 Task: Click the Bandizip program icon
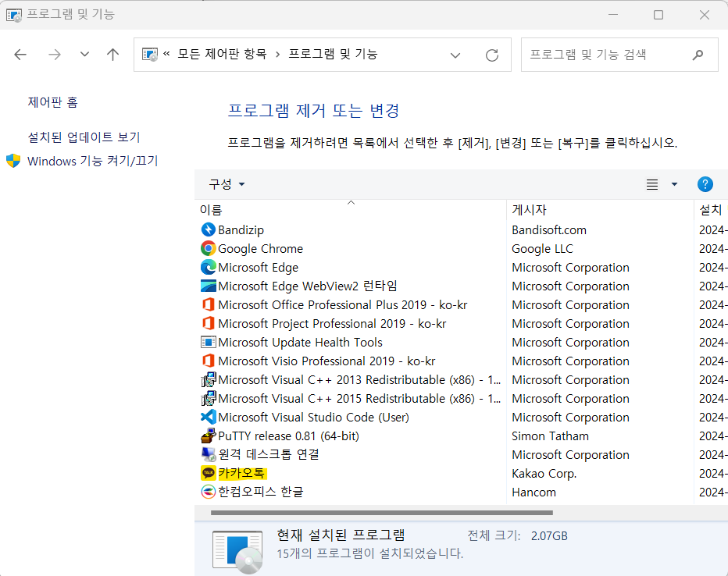coord(208,229)
